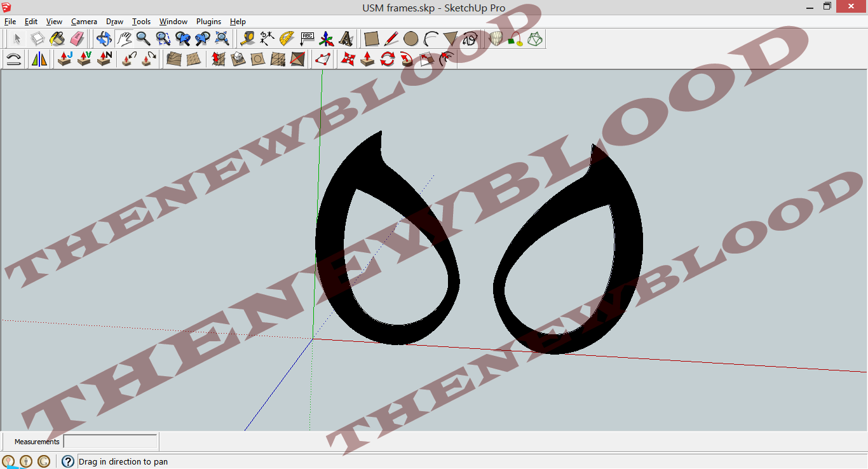Image resolution: width=868 pixels, height=469 pixels.
Task: Select the Dimension tool
Action: [268, 39]
